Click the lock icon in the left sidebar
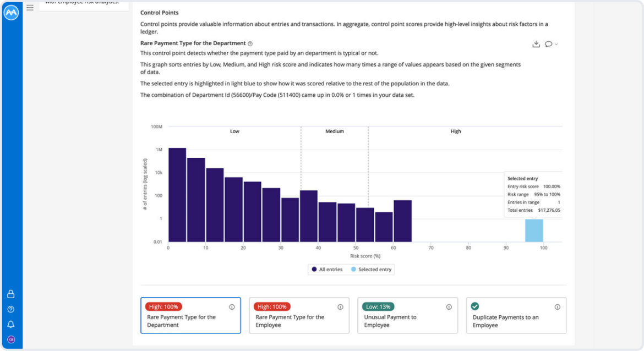The image size is (644, 351). coord(10,294)
